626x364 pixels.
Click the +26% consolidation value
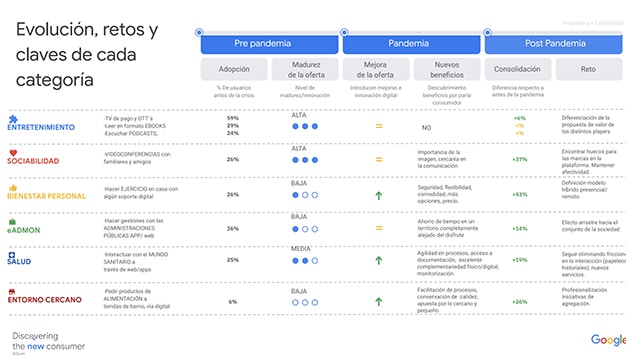pyautogui.click(x=520, y=302)
